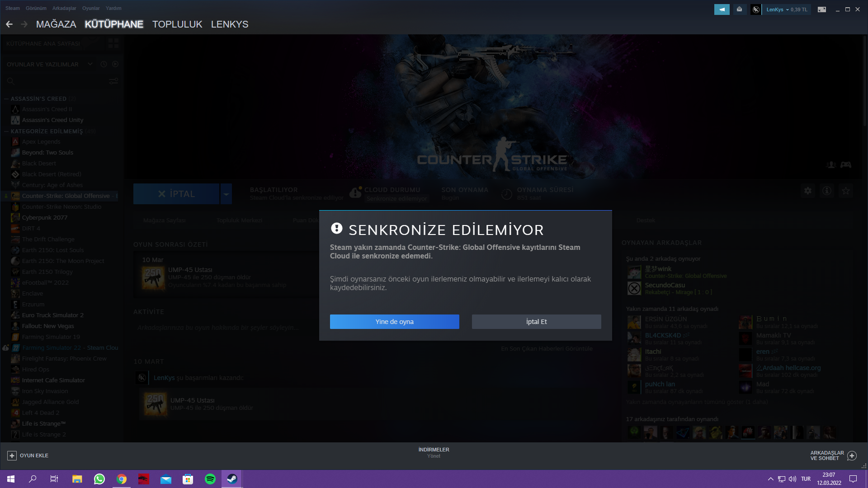Open Google Chrome from the taskbar
The width and height of the screenshot is (868, 488).
[x=121, y=479]
